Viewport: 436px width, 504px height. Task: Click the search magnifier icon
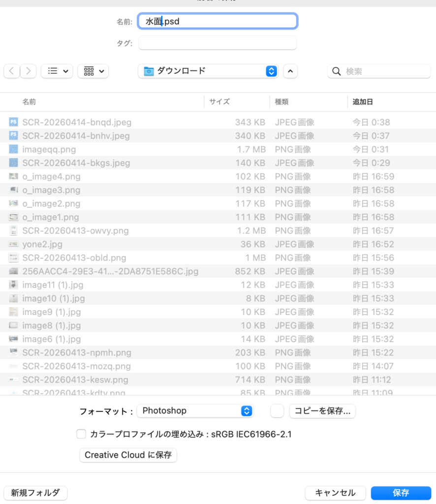click(x=337, y=71)
